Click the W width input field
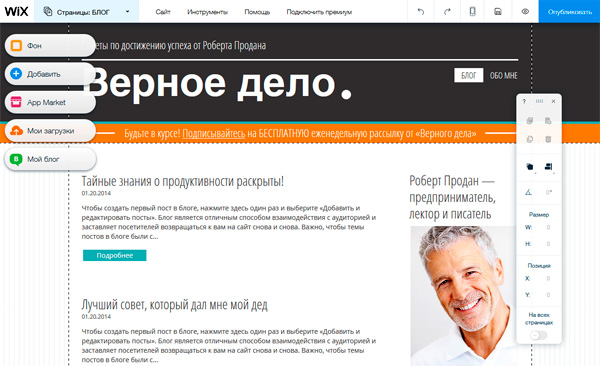The width and height of the screenshot is (600, 366). click(x=544, y=227)
